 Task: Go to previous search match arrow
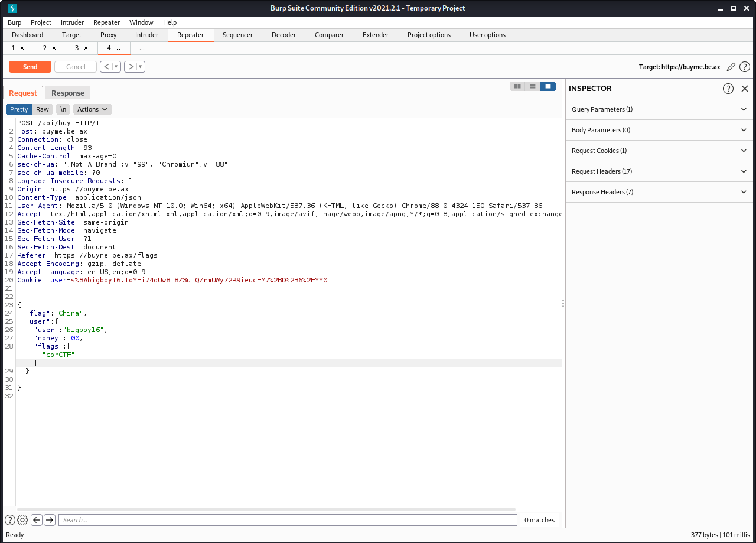point(37,520)
